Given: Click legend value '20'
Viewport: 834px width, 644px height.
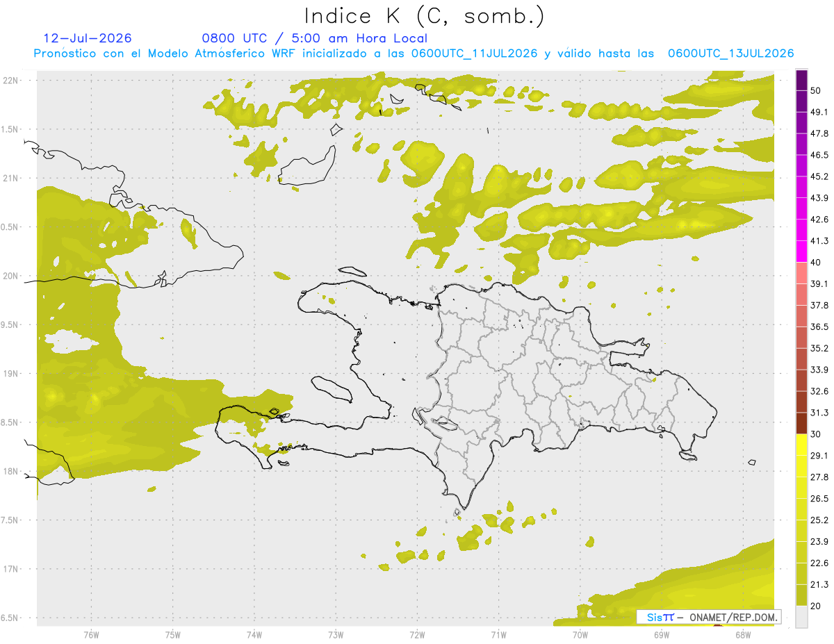Looking at the screenshot, I should 816,606.
